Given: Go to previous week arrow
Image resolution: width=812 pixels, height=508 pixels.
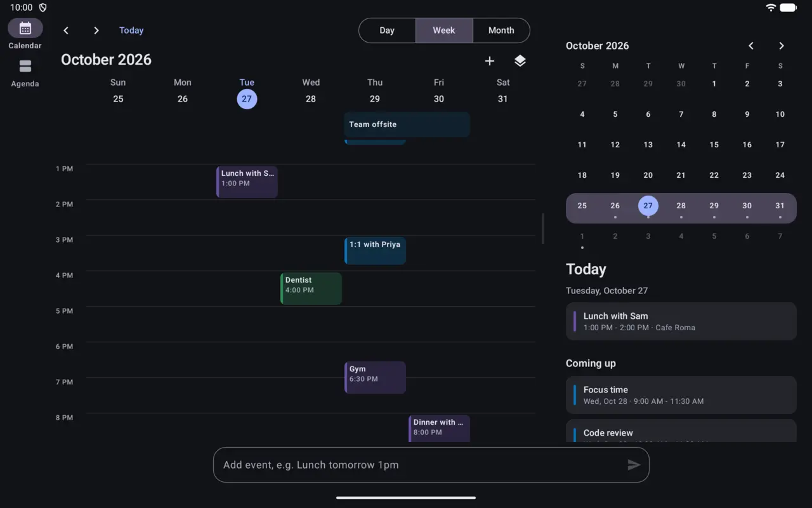Looking at the screenshot, I should 66,30.
